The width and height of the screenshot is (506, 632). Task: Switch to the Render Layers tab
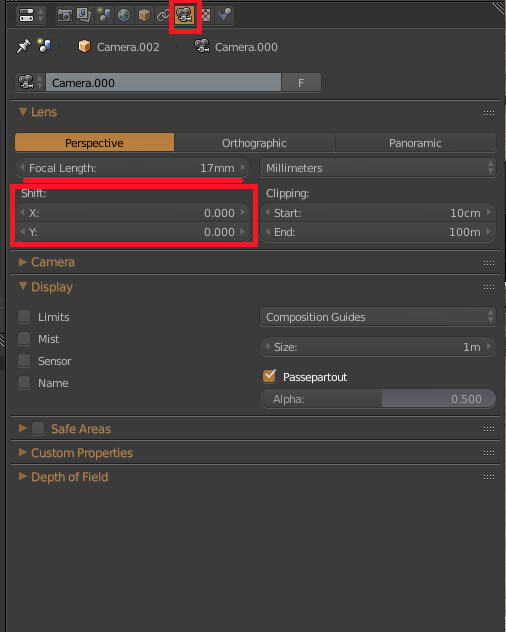click(84, 15)
